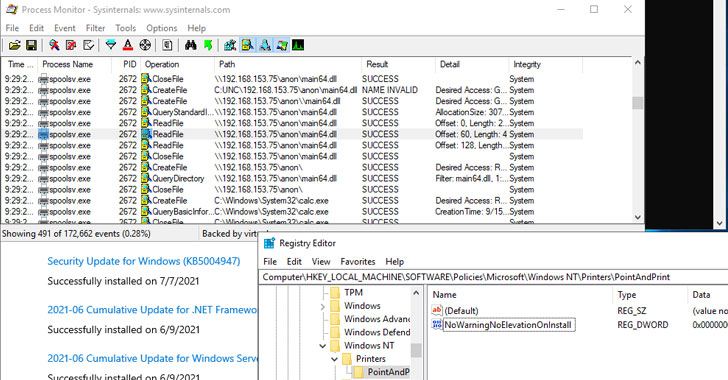728x380 pixels.
Task: Click the Open file icon in Process Monitor toolbar
Action: tap(14, 45)
